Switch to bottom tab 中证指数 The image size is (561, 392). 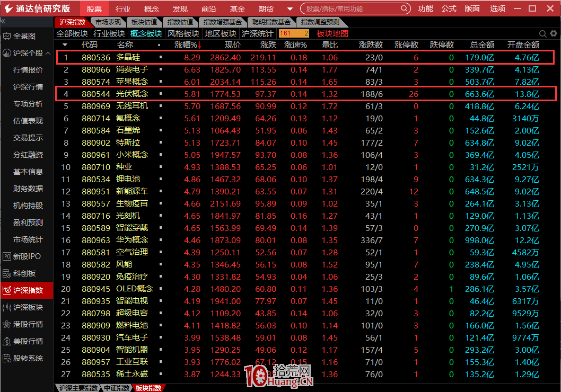click(117, 388)
